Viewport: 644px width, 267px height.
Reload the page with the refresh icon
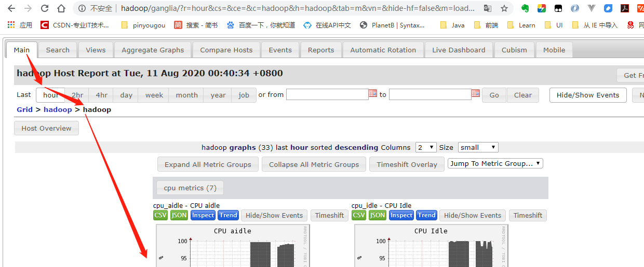(x=45, y=8)
